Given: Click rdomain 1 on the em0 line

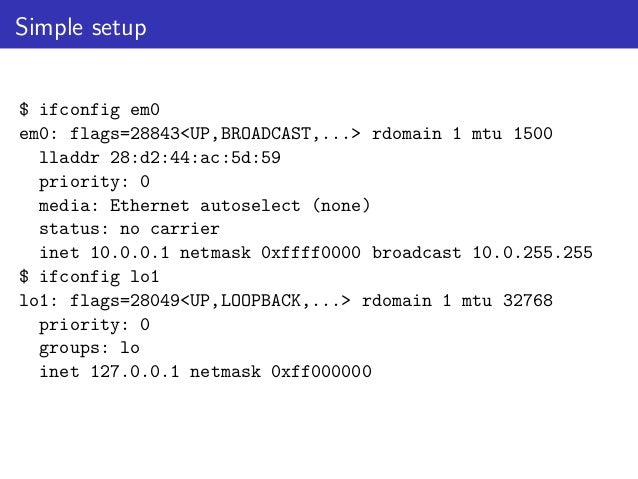Looking at the screenshot, I should tap(417, 133).
